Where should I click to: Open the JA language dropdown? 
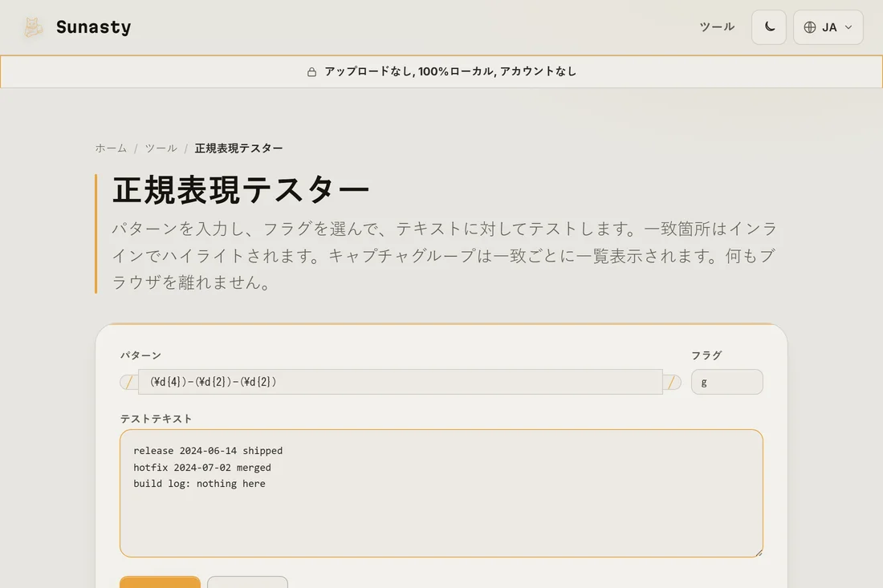[828, 27]
